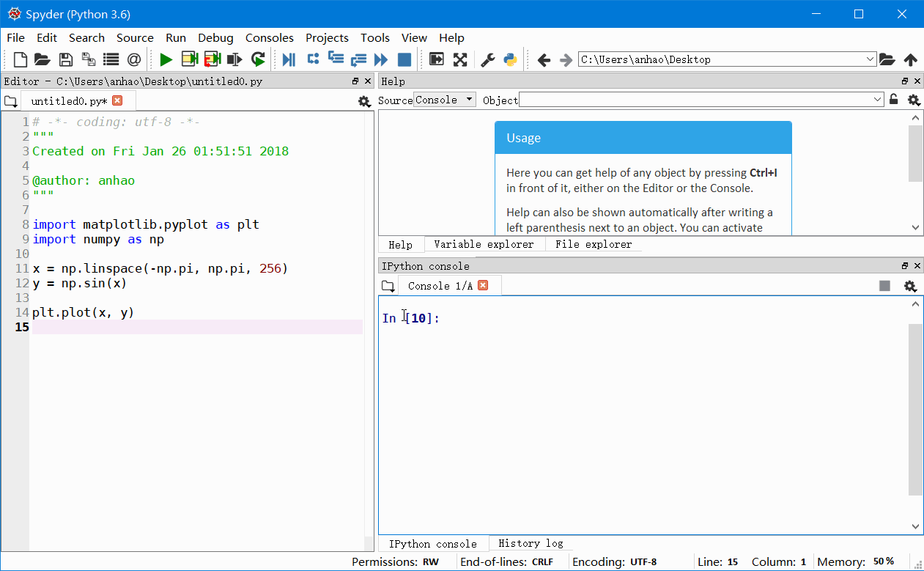Stop debugging with the blue Stop icon
The height and width of the screenshot is (571, 924).
pos(404,59)
